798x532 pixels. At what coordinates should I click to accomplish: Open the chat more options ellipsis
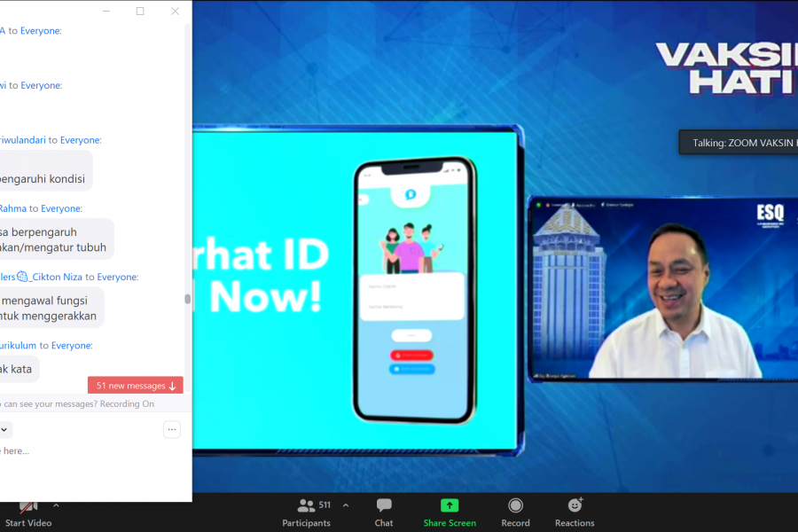(x=172, y=429)
